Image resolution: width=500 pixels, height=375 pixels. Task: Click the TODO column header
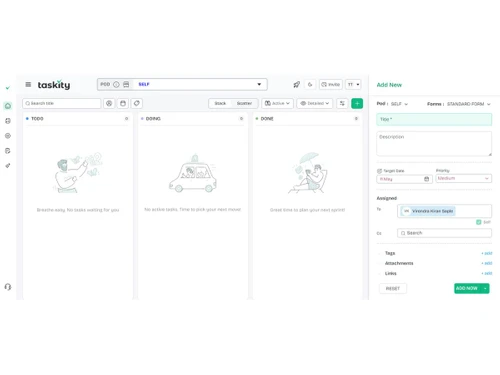pos(37,119)
